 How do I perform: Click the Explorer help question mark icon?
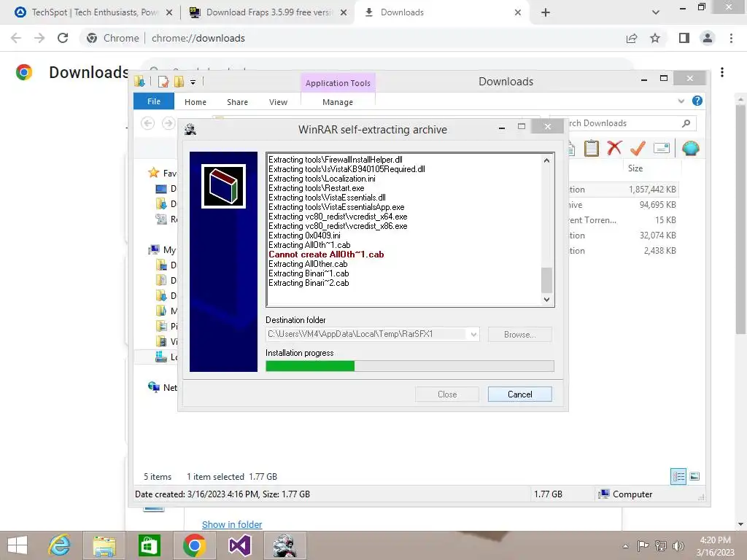point(697,101)
